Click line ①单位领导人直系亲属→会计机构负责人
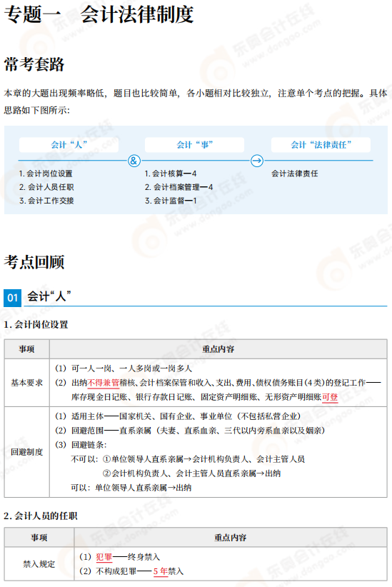This screenshot has width=392, height=587. pyautogui.click(x=188, y=459)
